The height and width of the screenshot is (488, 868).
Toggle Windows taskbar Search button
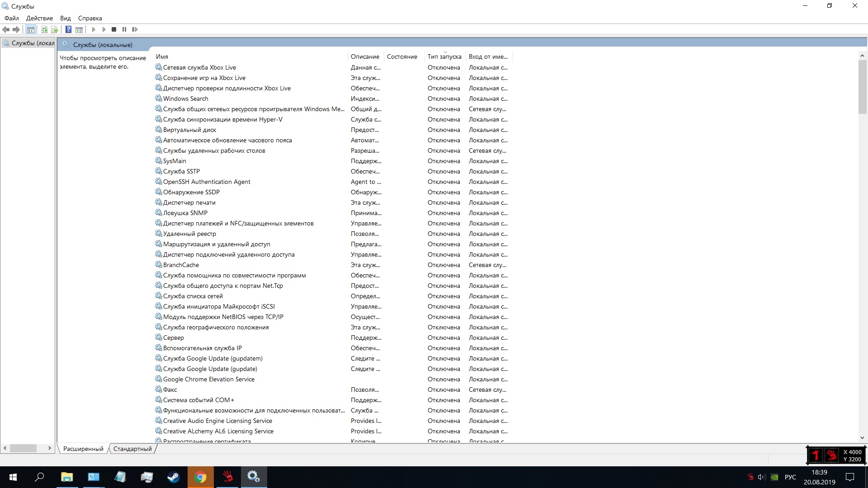tap(39, 477)
